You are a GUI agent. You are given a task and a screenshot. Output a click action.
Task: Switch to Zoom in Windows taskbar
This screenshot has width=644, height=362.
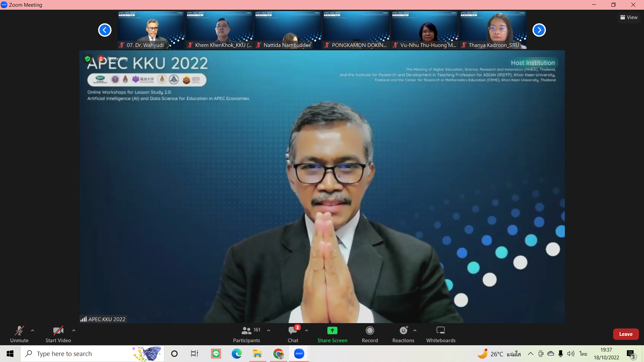click(x=299, y=354)
